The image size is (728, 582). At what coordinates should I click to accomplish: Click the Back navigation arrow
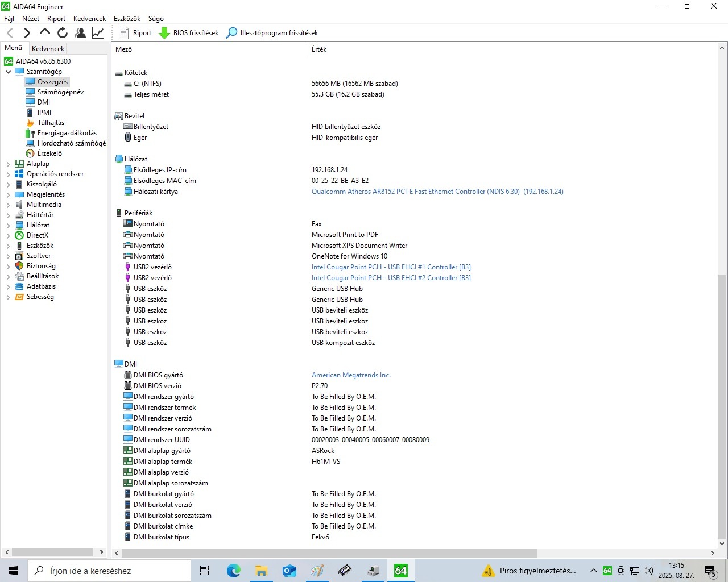click(10, 33)
